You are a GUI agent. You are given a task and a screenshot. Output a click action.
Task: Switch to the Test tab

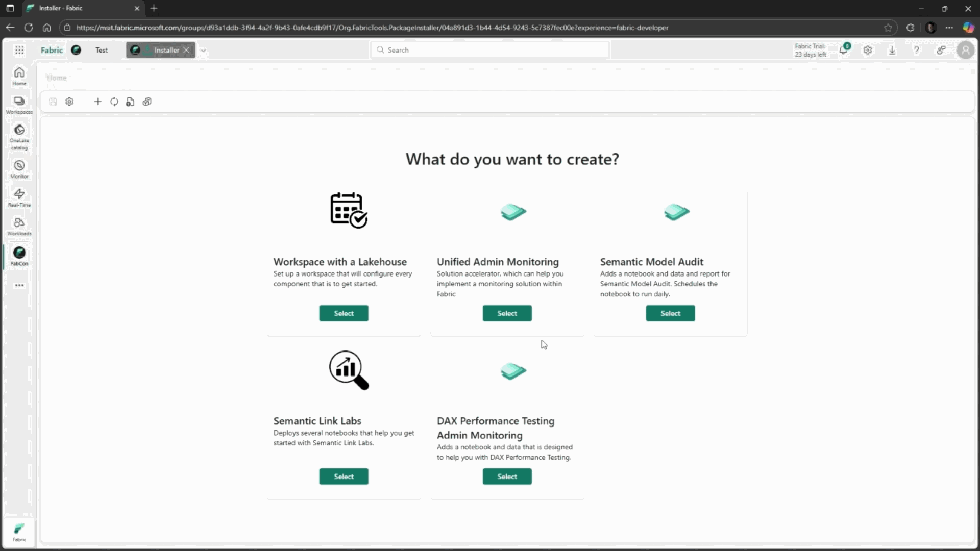[x=102, y=50]
